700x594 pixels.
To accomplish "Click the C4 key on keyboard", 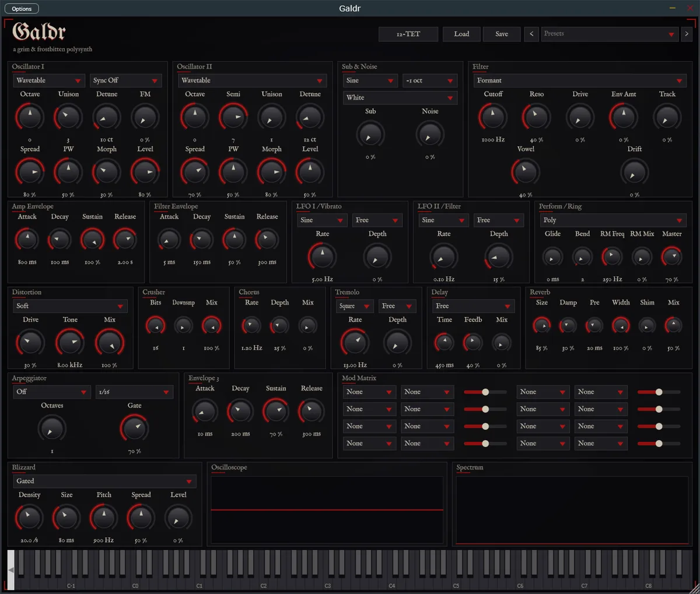I will pos(391,584).
